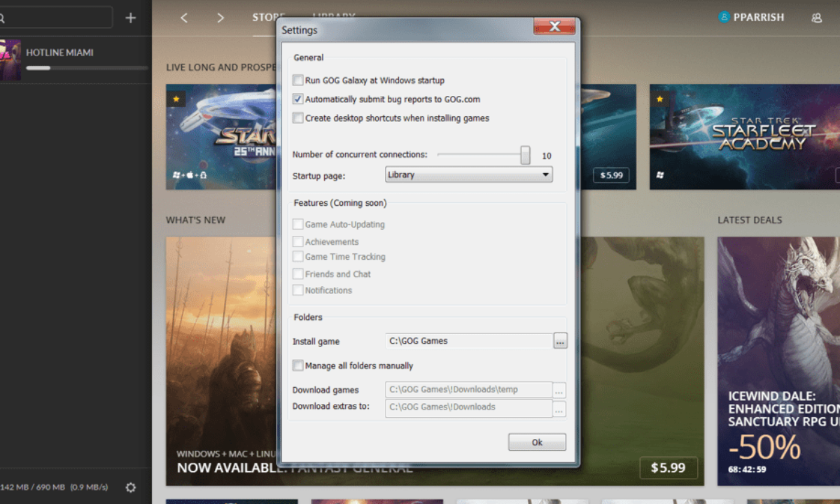Uncheck Automatically submit bug reports checkbox
Viewport: 840px width, 504px height.
(298, 99)
